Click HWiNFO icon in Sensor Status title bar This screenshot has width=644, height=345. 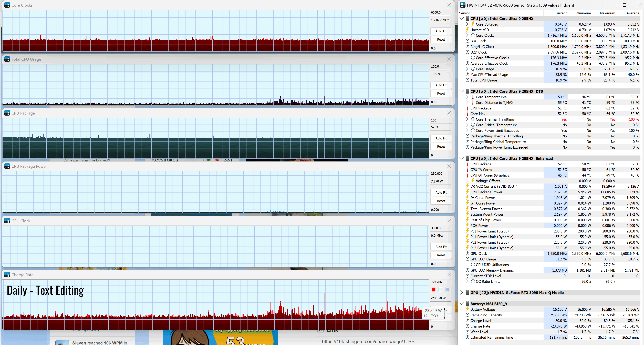463,5
